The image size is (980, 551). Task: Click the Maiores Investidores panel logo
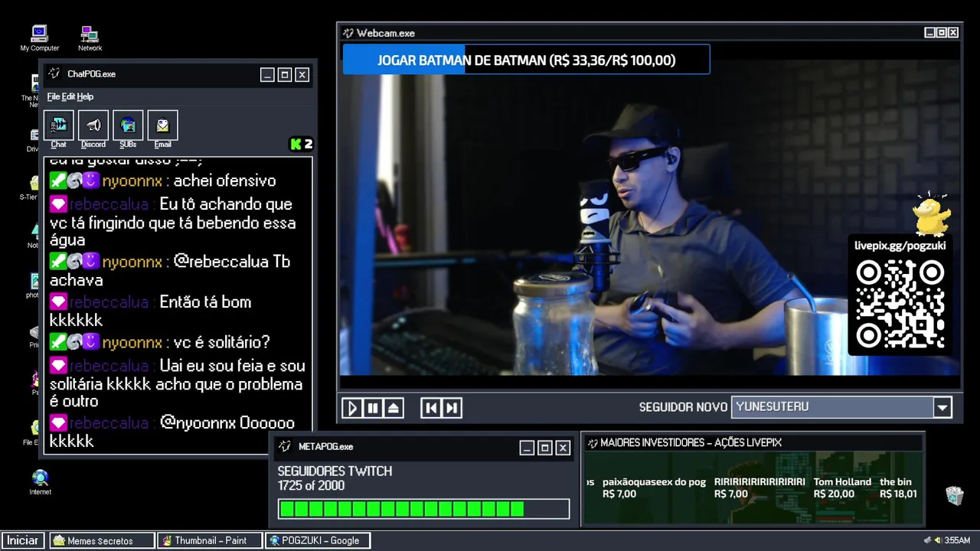592,442
